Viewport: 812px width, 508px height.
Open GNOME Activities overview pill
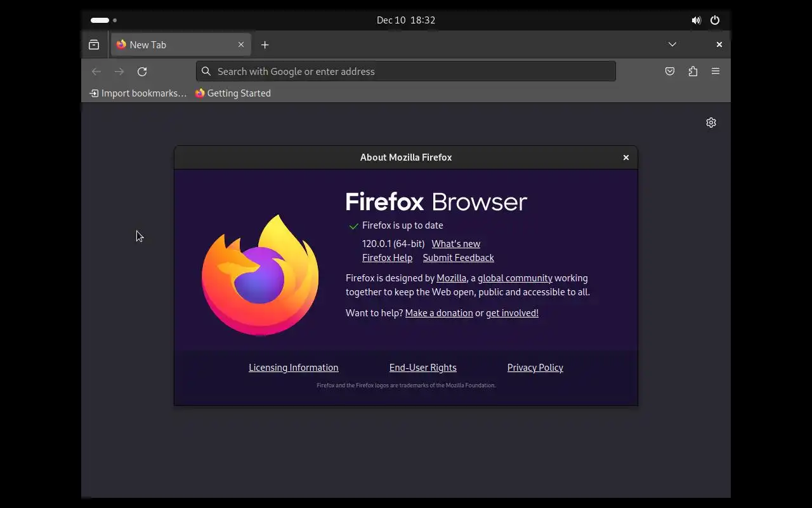point(103,20)
